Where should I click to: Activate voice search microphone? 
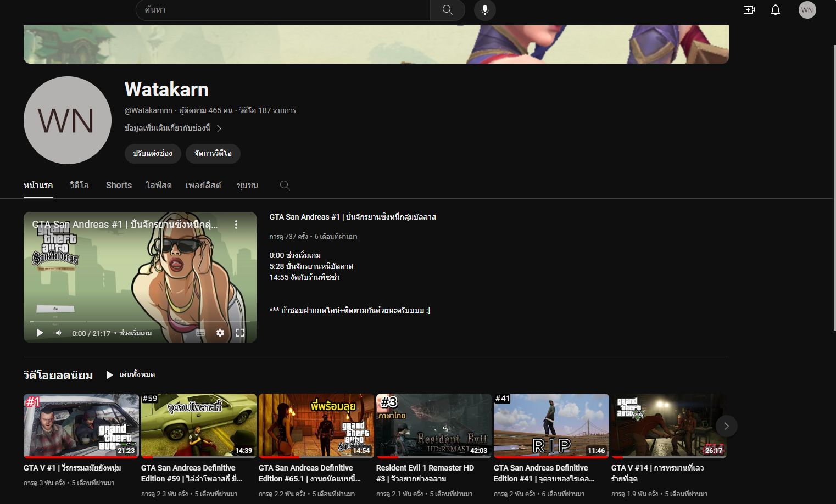(484, 10)
